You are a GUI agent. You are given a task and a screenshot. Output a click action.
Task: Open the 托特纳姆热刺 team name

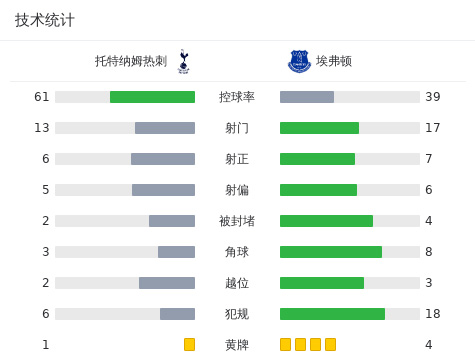tap(131, 61)
